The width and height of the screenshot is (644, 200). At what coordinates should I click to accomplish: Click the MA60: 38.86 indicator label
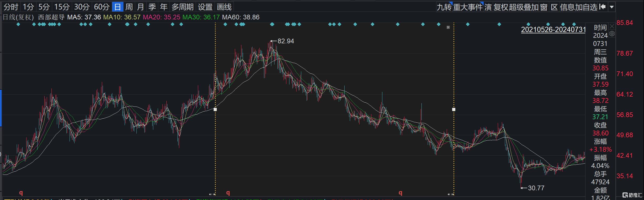tap(241, 17)
